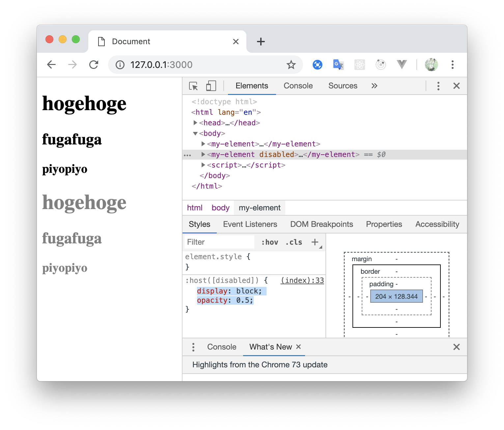This screenshot has width=504, height=430.
Task: Expand the disabled my-element node
Action: coord(203,154)
